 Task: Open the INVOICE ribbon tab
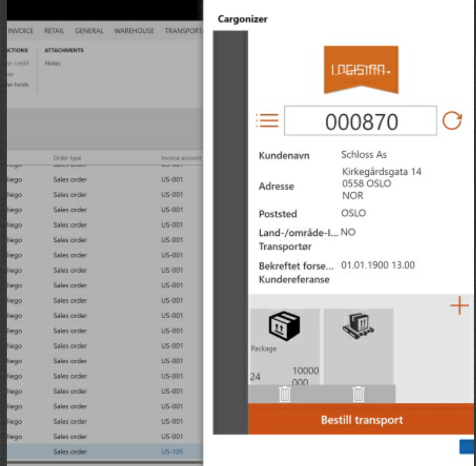click(20, 31)
